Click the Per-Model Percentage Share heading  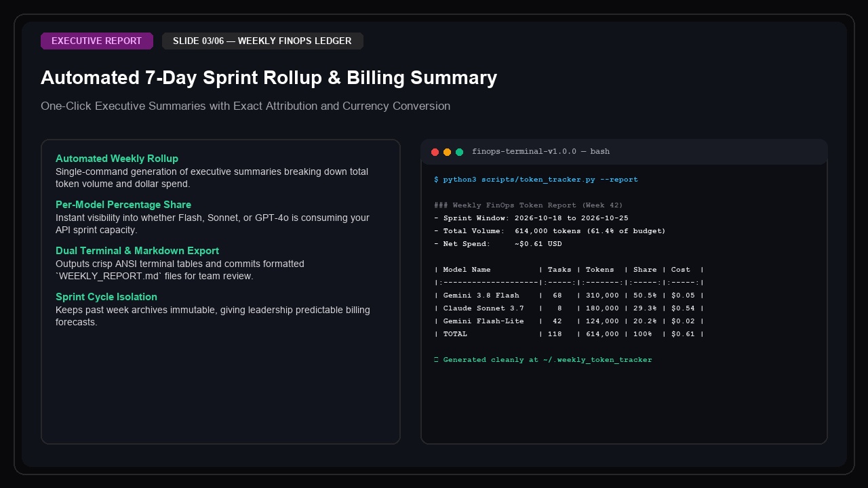(123, 205)
